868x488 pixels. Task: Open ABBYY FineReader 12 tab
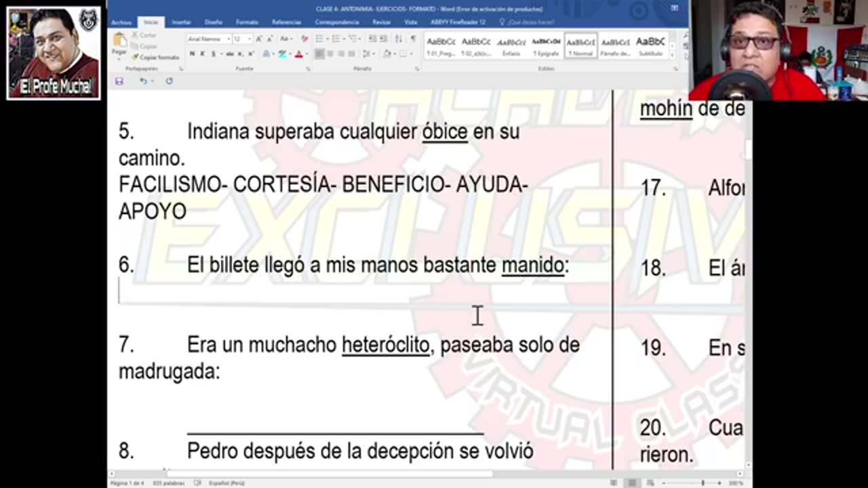[458, 22]
